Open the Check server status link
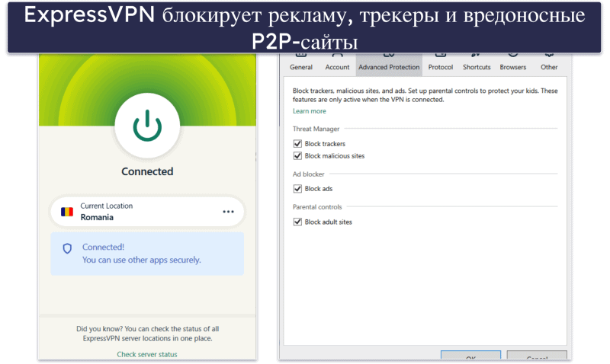610x364 pixels. [x=147, y=354]
